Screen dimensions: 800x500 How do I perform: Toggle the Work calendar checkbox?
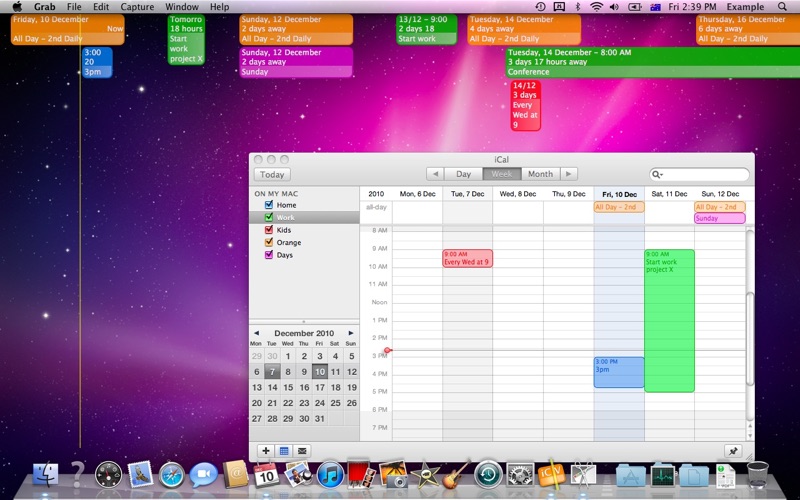269,217
